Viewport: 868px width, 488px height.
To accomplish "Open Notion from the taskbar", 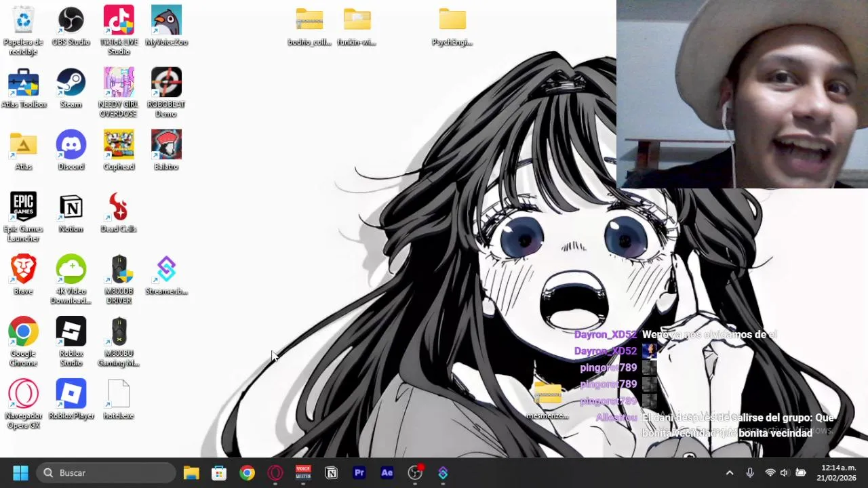I will click(x=331, y=472).
